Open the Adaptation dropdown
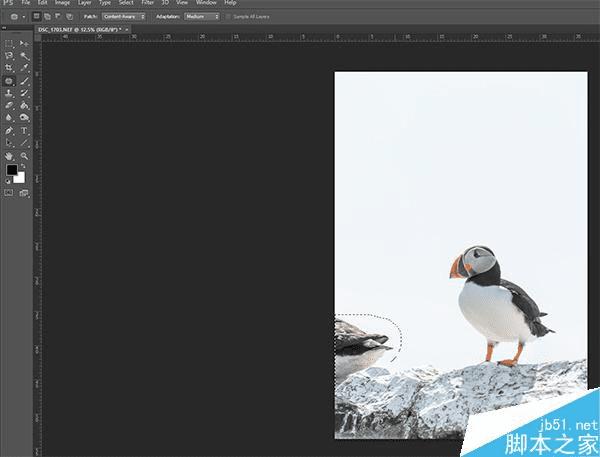Viewport: 600px width, 457px height. 201,17
